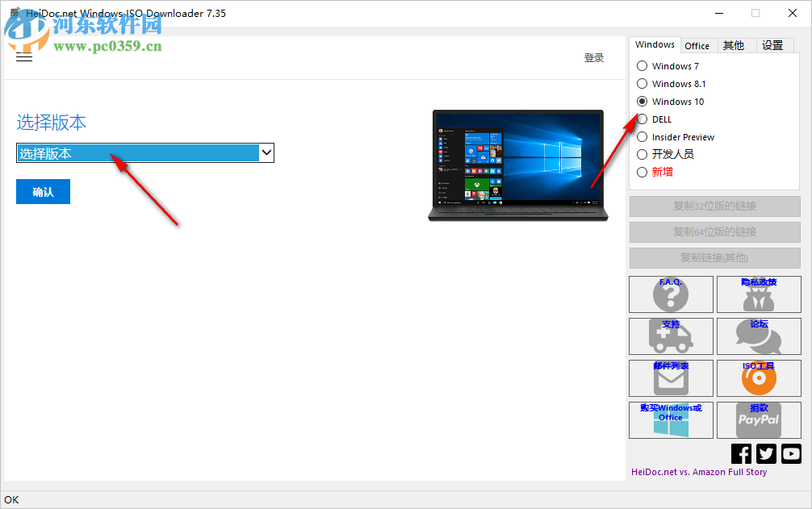Switch to the Office tab
The height and width of the screenshot is (509, 812).
point(697,46)
